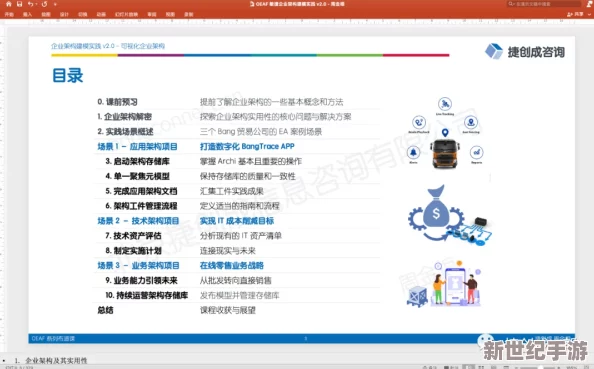The image size is (594, 369).
Task: Open the 录制 recording tab
Action: [x=189, y=14]
